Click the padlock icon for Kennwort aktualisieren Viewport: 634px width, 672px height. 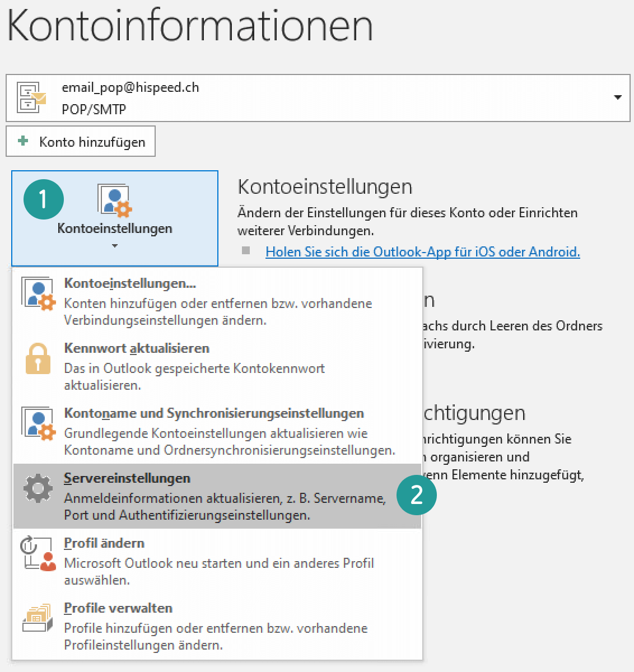pyautogui.click(x=38, y=358)
